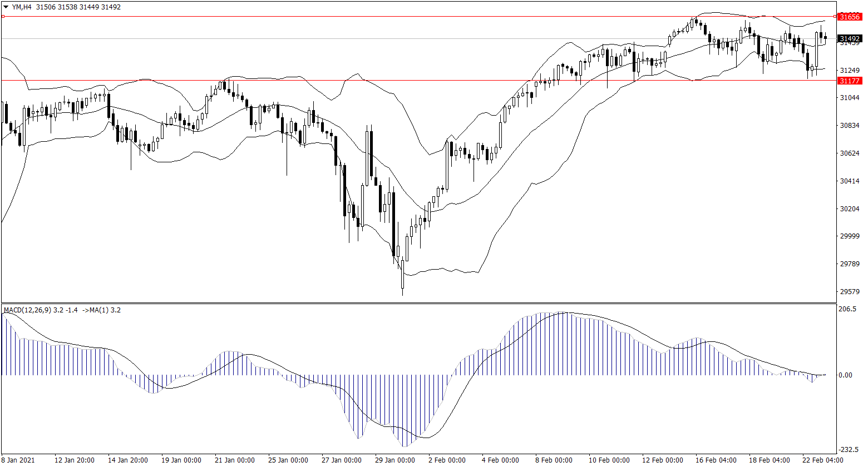Click the triangle arrow beside YM,H4

[6, 7]
